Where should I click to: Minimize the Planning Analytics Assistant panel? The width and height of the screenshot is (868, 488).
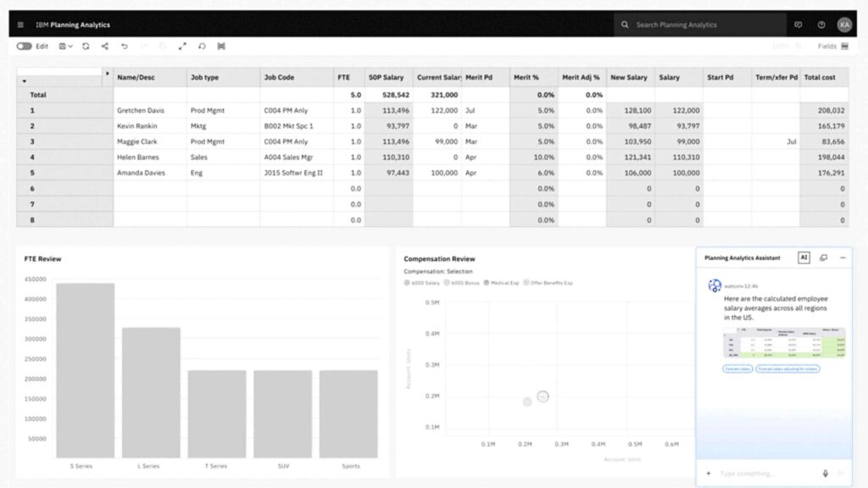click(843, 258)
